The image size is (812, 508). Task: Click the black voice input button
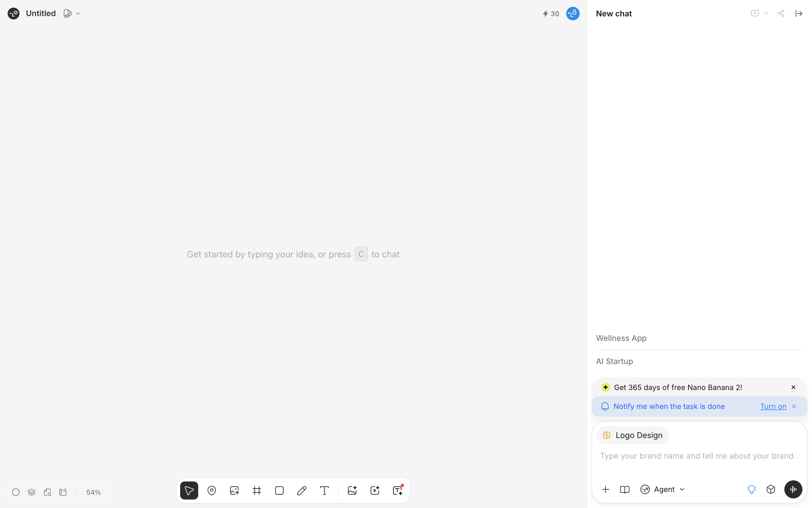click(x=793, y=490)
